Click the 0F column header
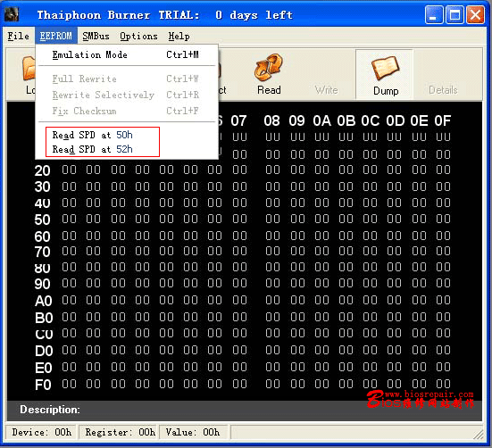Screen dimensions: 492x448 point(442,120)
